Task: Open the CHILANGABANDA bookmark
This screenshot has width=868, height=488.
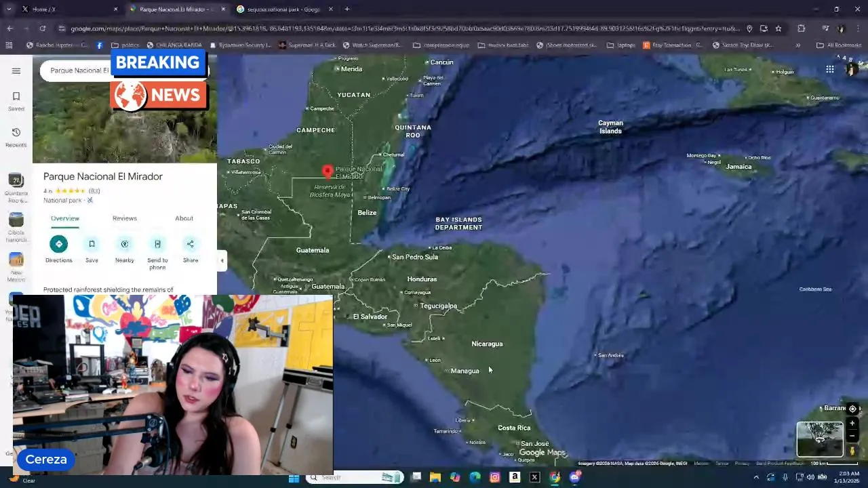Action: point(174,45)
